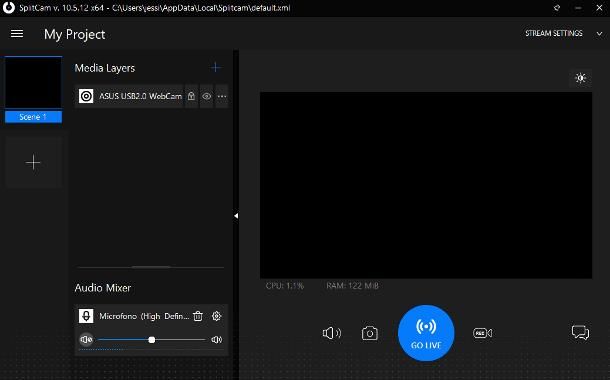Collapse the left panel with the arrow
Screen dimensions: 610x380
click(236, 215)
